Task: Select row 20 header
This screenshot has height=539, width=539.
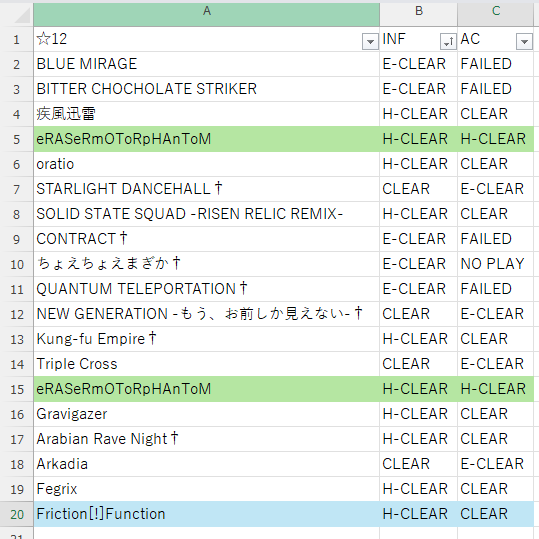Action: 16,514
